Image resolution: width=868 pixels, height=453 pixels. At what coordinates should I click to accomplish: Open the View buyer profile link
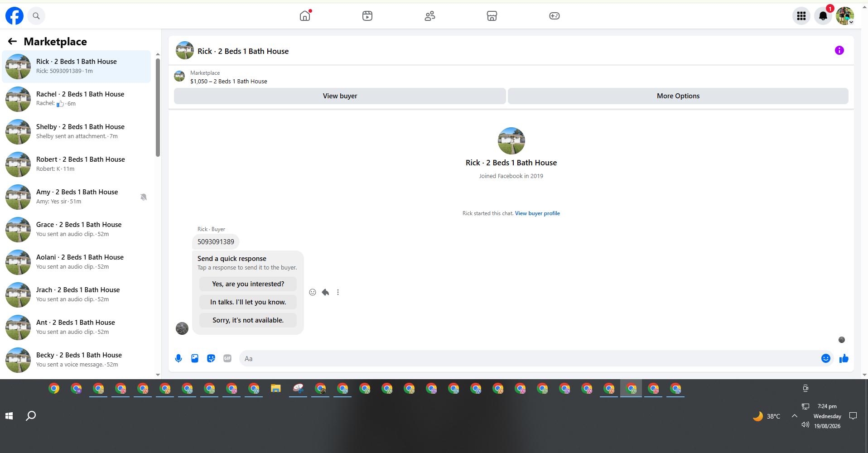(537, 213)
